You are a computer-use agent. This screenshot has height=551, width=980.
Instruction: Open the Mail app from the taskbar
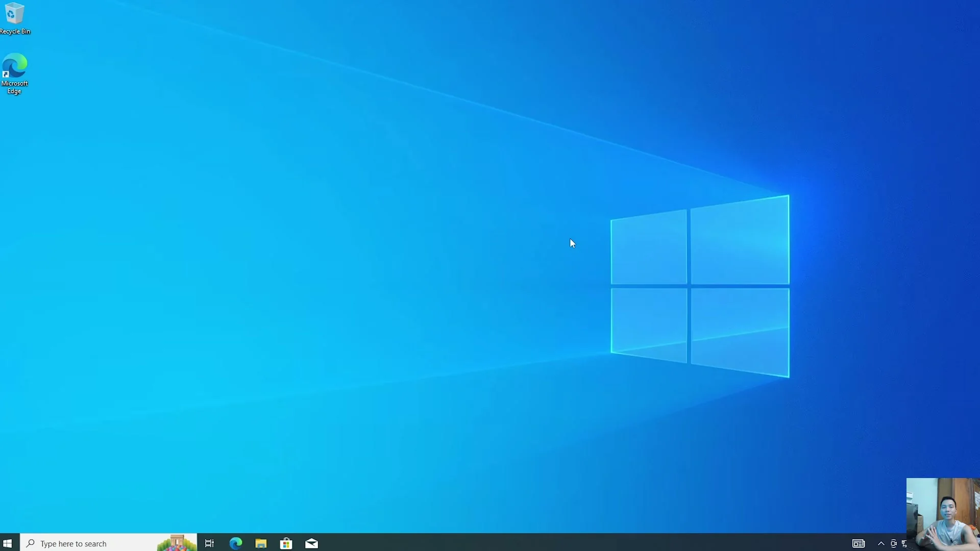(311, 543)
